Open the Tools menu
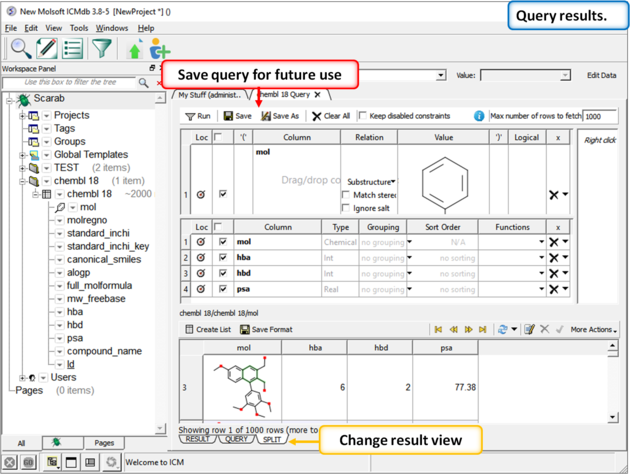This screenshot has width=630, height=474. (79, 28)
